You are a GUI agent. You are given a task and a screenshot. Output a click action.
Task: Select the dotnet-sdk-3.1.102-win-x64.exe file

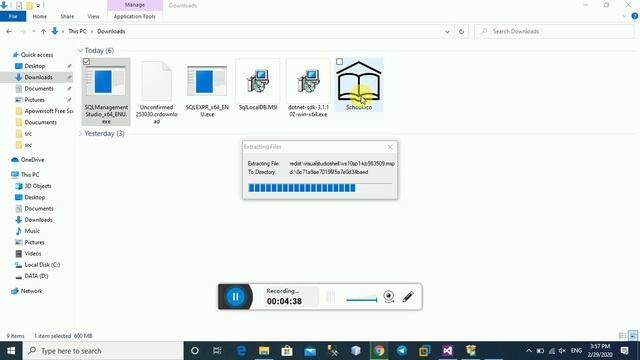308,89
